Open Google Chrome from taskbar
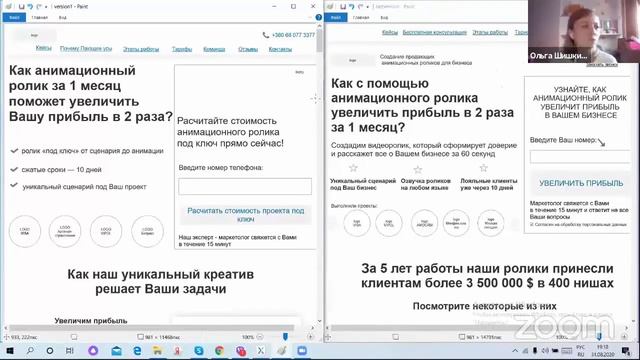Screen dimensions: 640x360 coord(220,351)
